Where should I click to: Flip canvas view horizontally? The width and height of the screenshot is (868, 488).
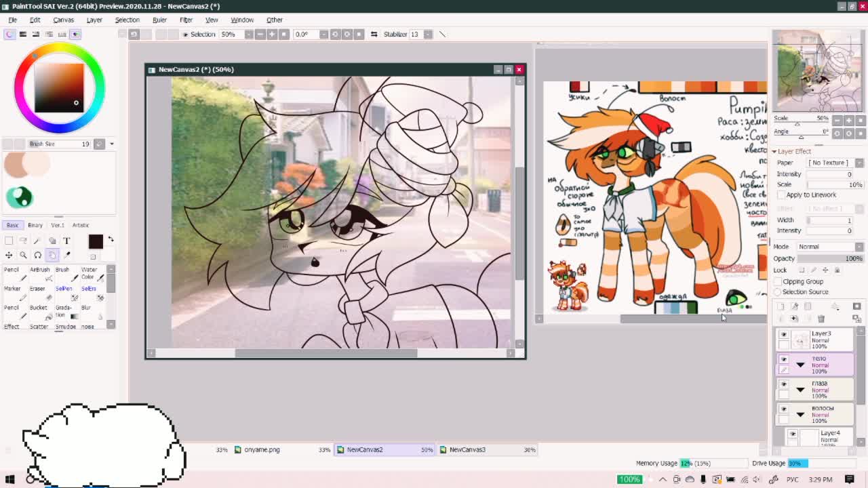click(374, 34)
